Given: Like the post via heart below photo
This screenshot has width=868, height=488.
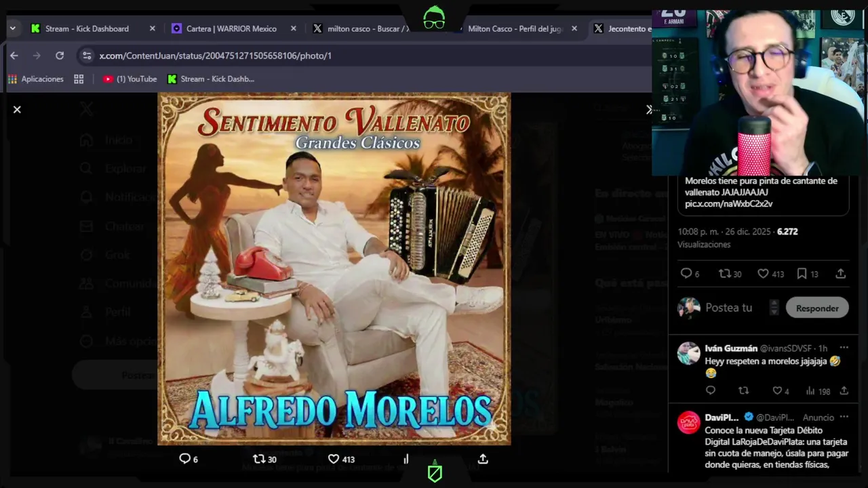Looking at the screenshot, I should coord(333,459).
